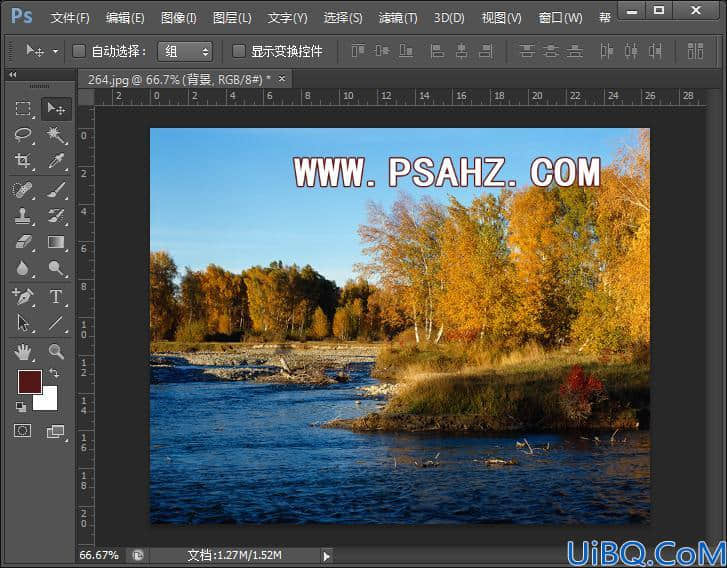
Task: Select the Gradient tool
Action: pyautogui.click(x=57, y=242)
